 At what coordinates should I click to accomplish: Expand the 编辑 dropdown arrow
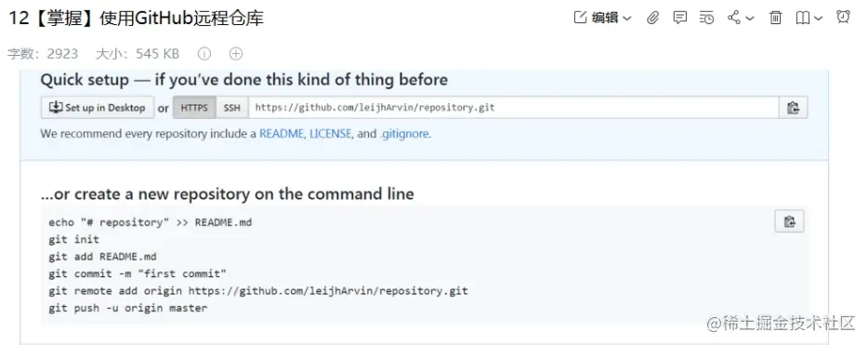pos(626,19)
